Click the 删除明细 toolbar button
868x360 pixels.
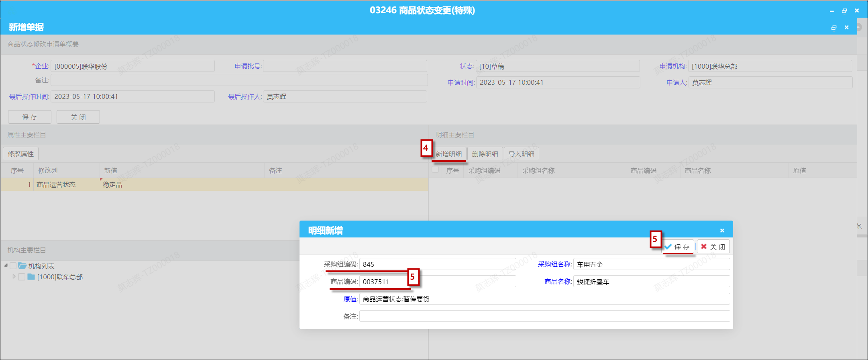[x=485, y=154]
